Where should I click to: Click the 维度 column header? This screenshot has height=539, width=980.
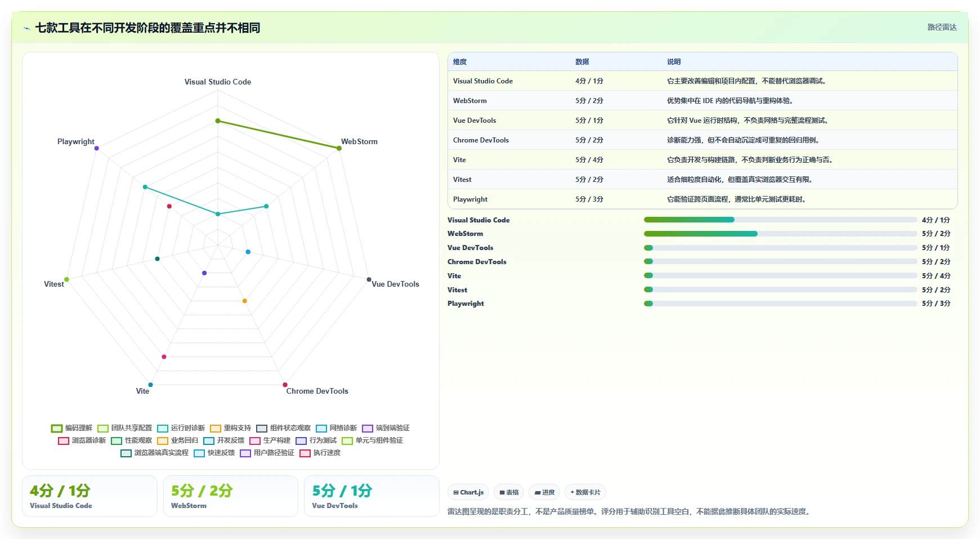[460, 62]
